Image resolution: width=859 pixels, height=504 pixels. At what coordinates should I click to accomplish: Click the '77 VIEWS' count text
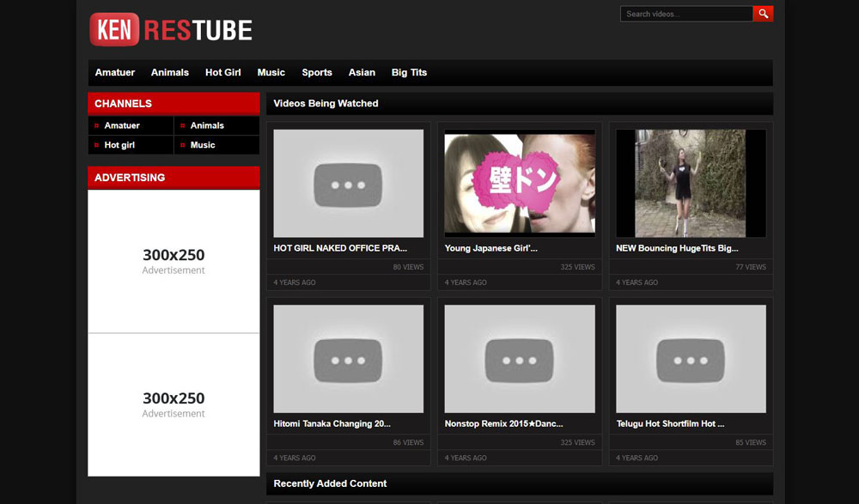point(751,267)
